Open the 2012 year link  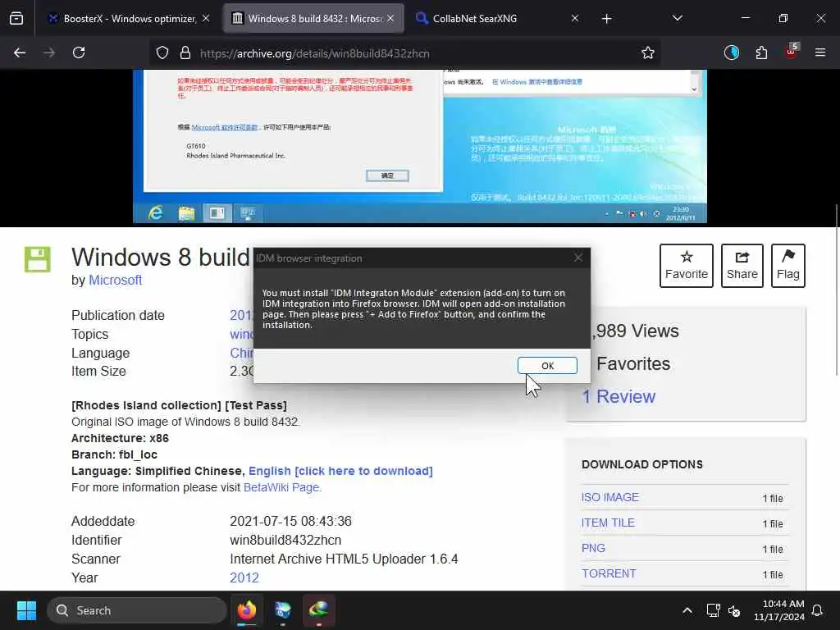click(244, 577)
